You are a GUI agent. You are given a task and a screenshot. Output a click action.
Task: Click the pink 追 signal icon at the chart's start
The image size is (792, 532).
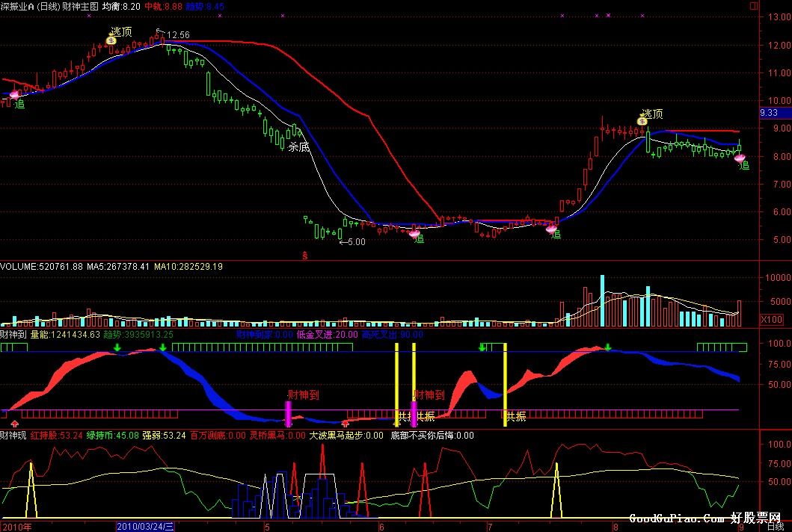tap(14, 95)
